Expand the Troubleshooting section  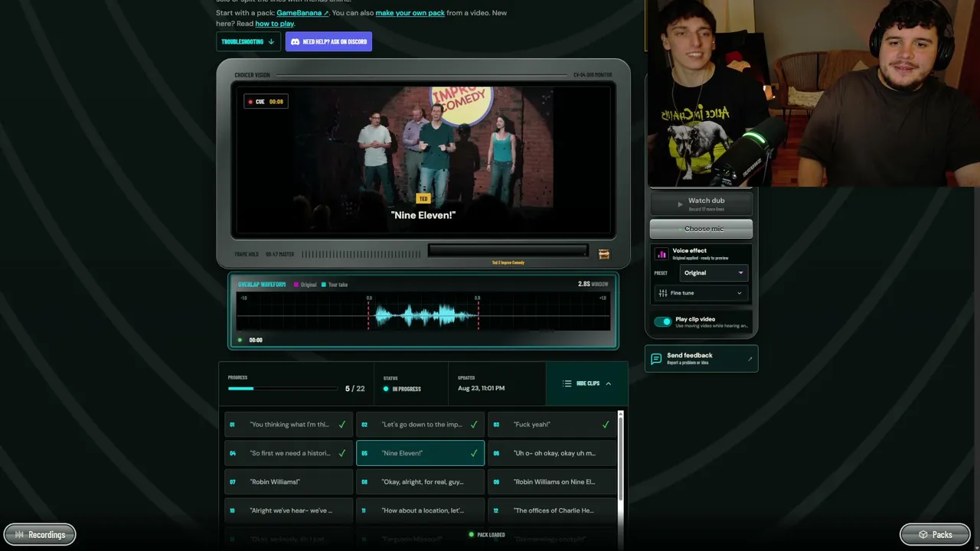tap(248, 41)
